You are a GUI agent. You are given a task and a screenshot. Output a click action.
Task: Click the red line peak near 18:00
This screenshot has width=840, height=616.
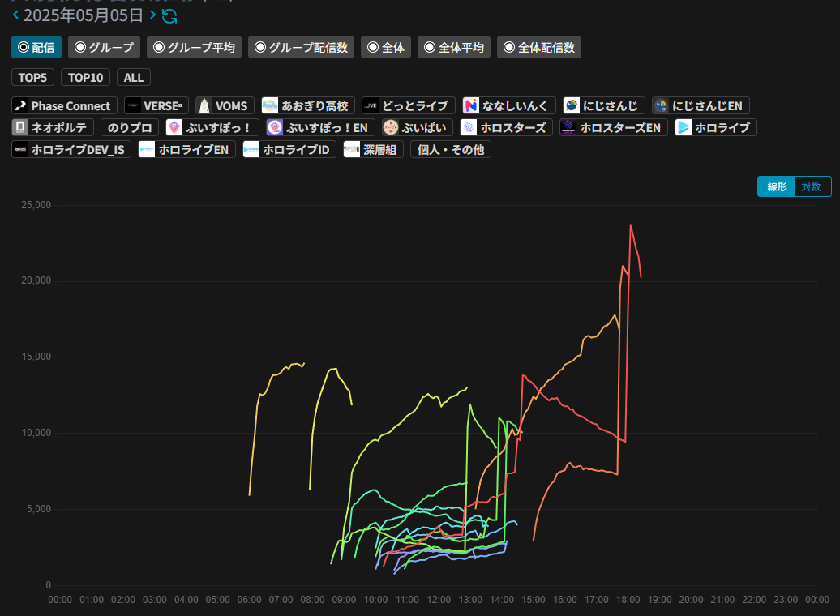click(631, 225)
